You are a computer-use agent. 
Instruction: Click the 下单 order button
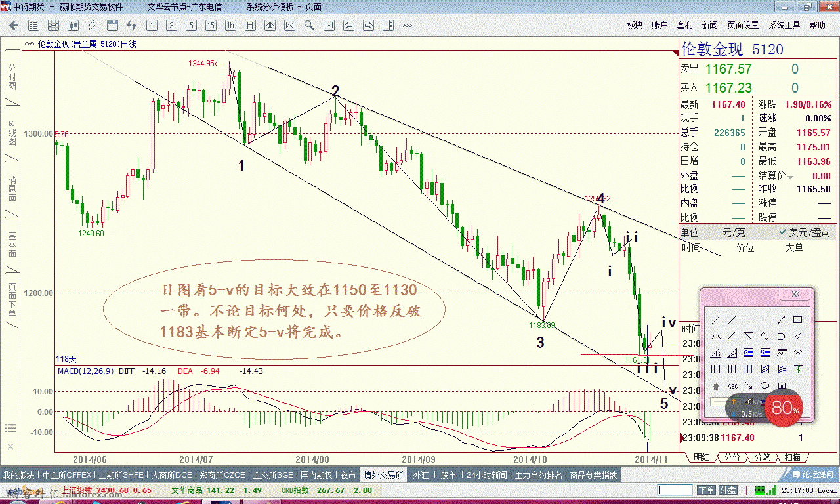tap(706, 490)
